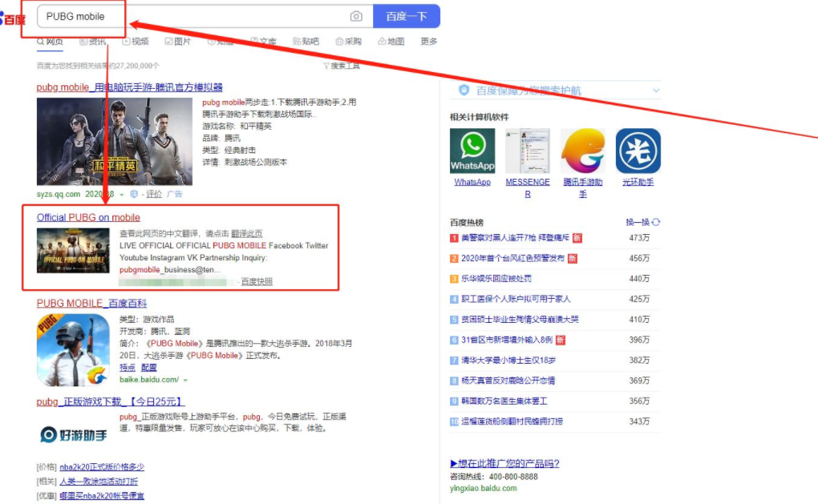Screen dimensions: 818x504
Task: Expand dropdown arrow beside syzs.qq.com
Action: click(122, 195)
